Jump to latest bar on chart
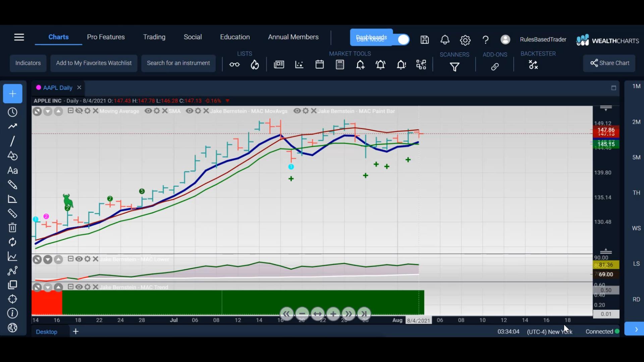This screenshot has height=362, width=644. point(364,314)
